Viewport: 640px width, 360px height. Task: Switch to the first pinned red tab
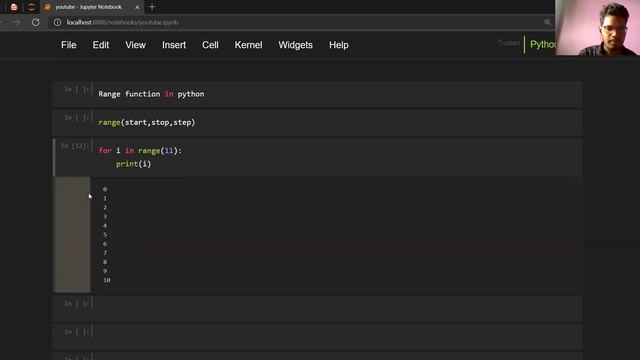tap(14, 7)
